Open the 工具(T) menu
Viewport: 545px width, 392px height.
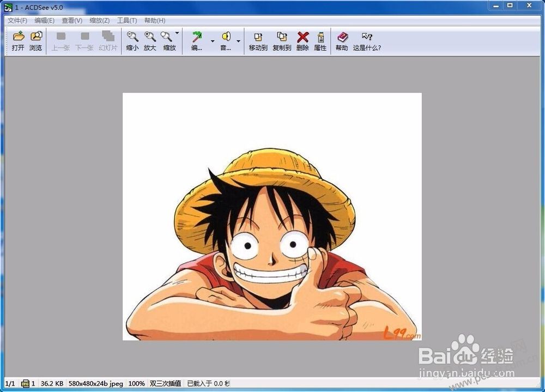click(x=127, y=21)
